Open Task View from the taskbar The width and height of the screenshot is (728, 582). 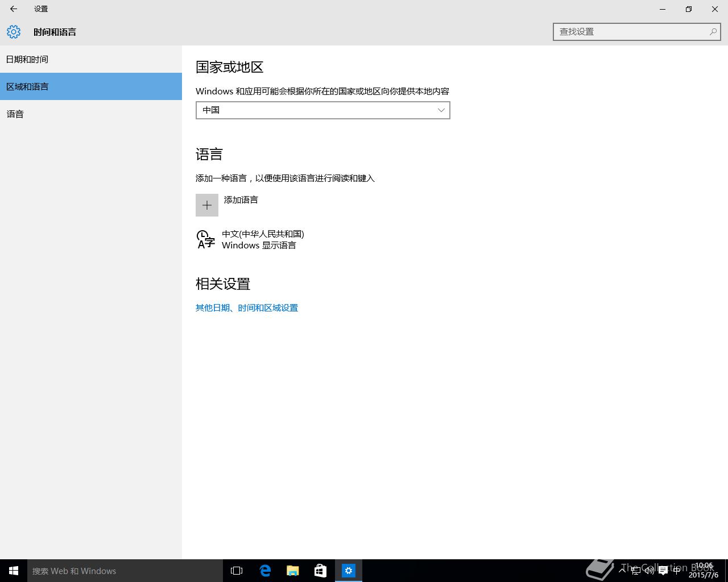237,571
